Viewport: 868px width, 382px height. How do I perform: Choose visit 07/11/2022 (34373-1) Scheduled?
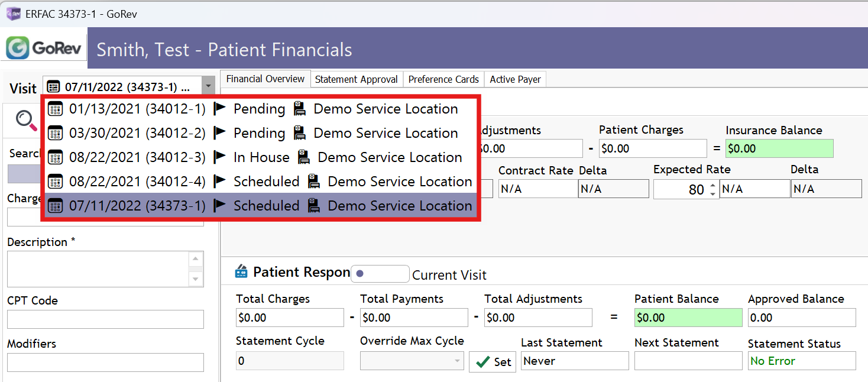(x=260, y=206)
